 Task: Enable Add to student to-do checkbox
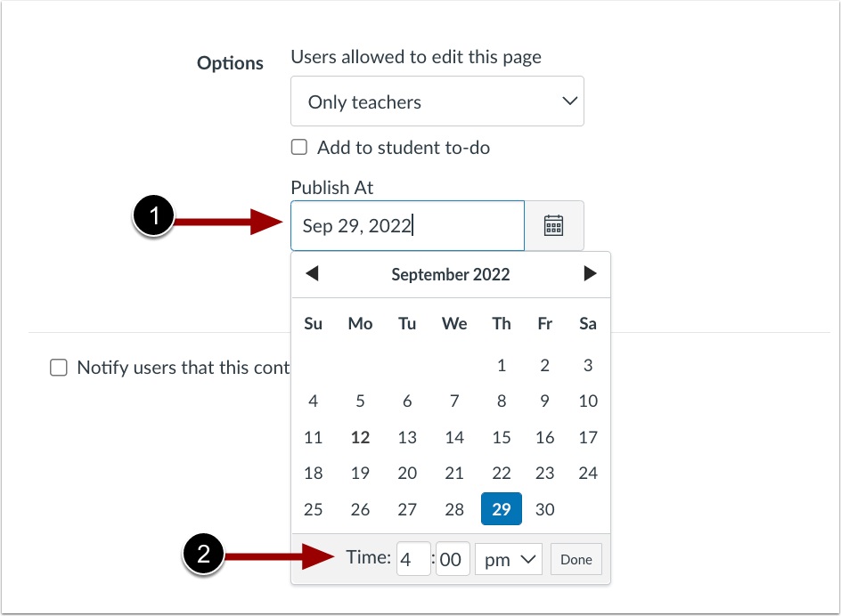click(299, 147)
